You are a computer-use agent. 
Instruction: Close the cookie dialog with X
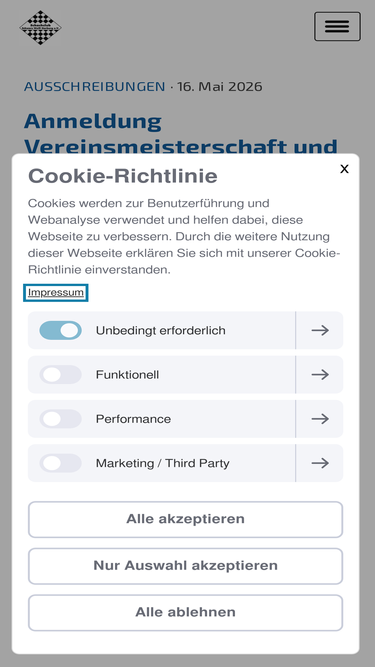(x=344, y=169)
